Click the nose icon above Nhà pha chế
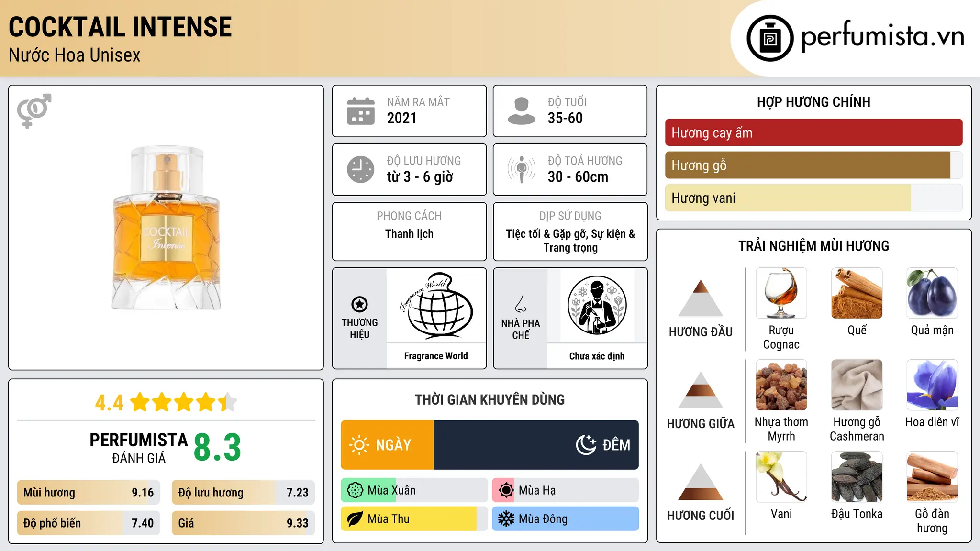This screenshot has height=551, width=980. click(x=521, y=304)
